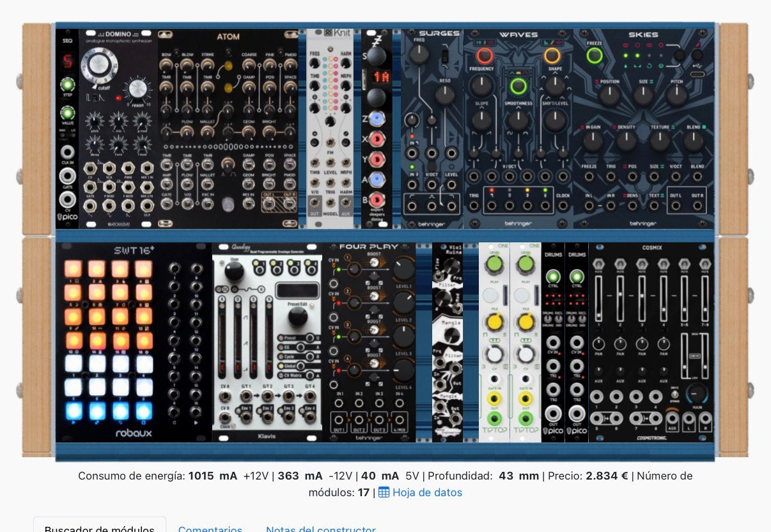
Task: Click the User knob on Klavis Quadigy
Action: click(x=233, y=271)
